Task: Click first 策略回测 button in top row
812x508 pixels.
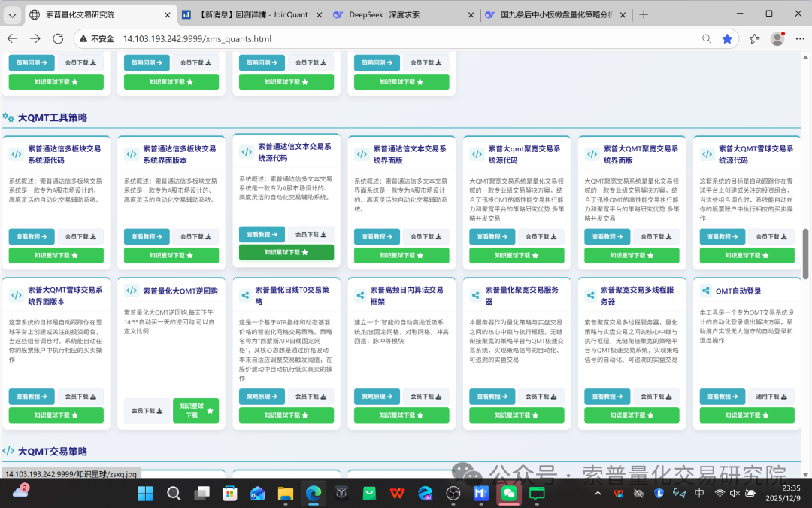Action: (x=32, y=62)
